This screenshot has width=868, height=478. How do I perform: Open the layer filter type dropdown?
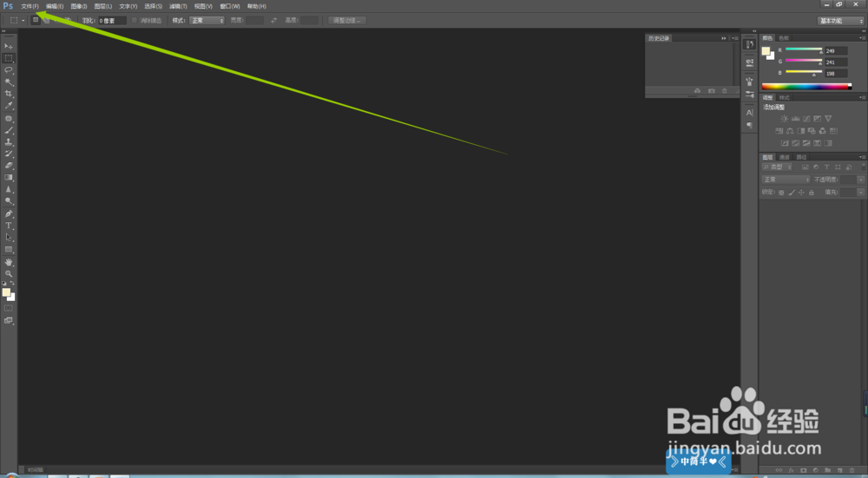[x=777, y=167]
